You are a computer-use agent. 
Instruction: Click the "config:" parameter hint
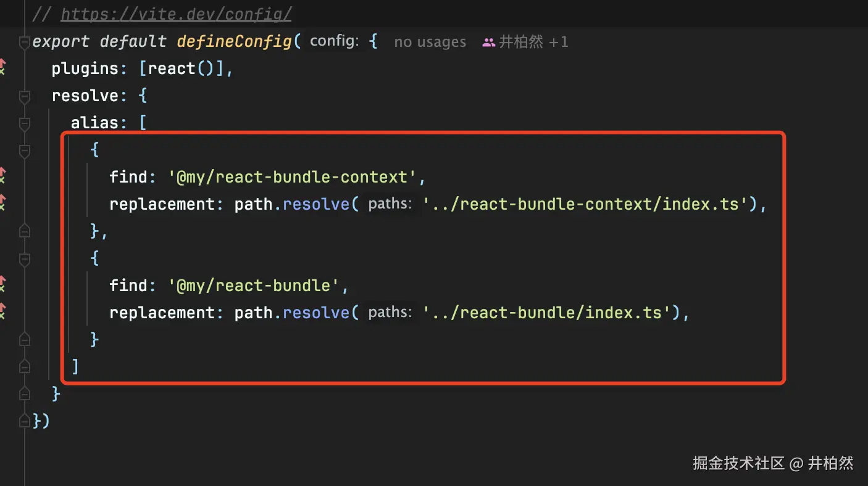click(334, 41)
